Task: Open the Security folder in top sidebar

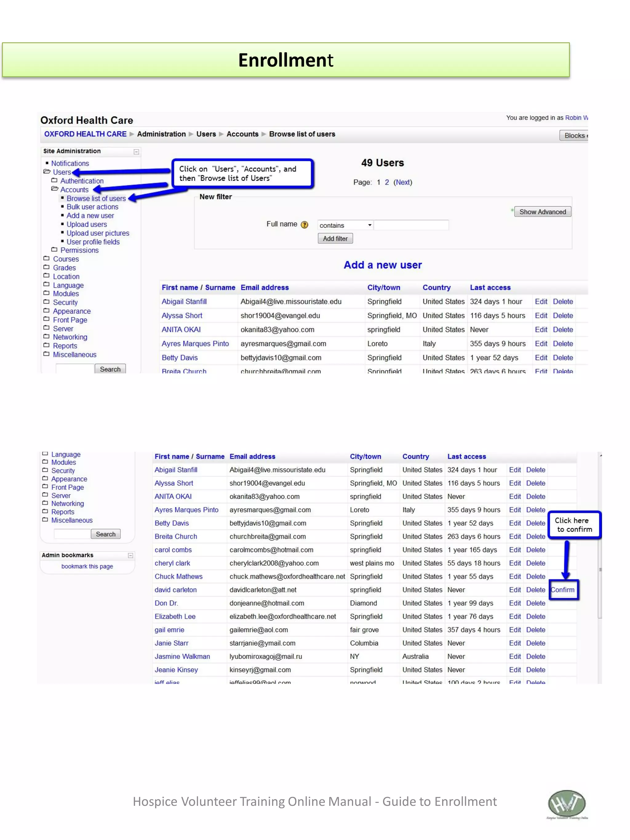Action: (65, 302)
